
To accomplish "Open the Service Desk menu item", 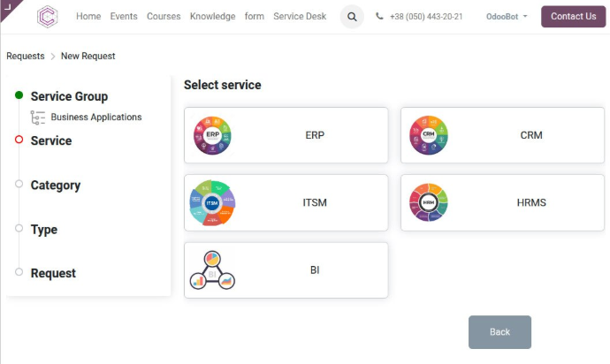I will coord(300,17).
